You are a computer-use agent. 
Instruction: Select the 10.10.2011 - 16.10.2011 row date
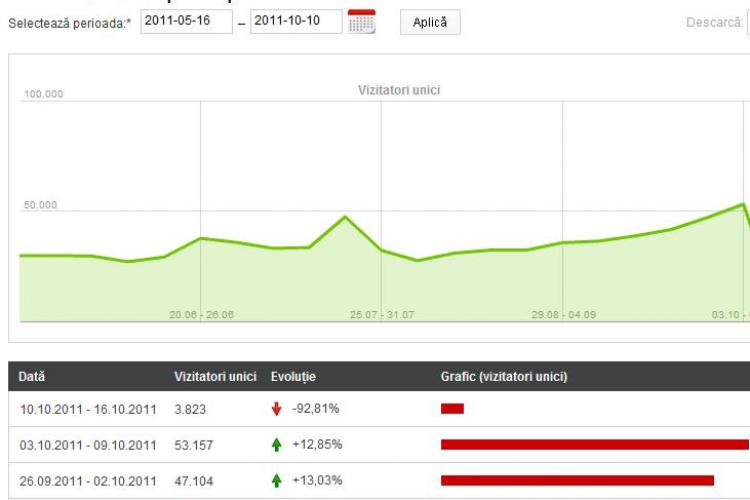click(x=88, y=409)
